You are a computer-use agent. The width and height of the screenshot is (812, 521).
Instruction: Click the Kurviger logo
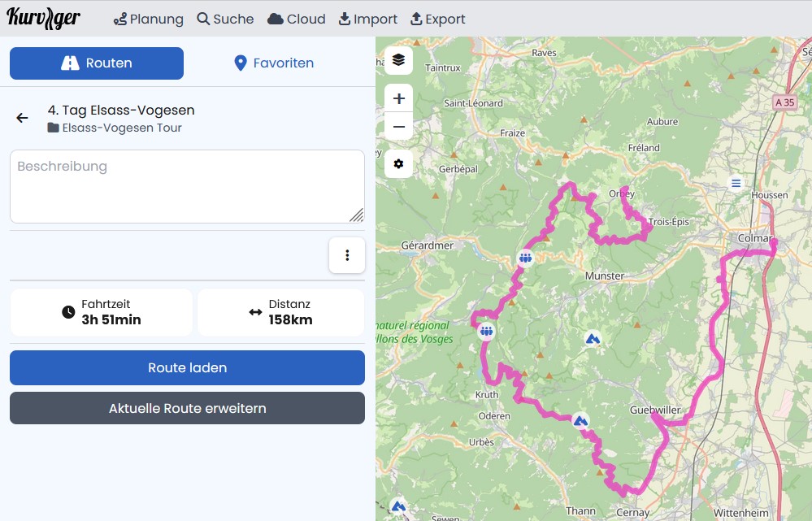pos(44,18)
